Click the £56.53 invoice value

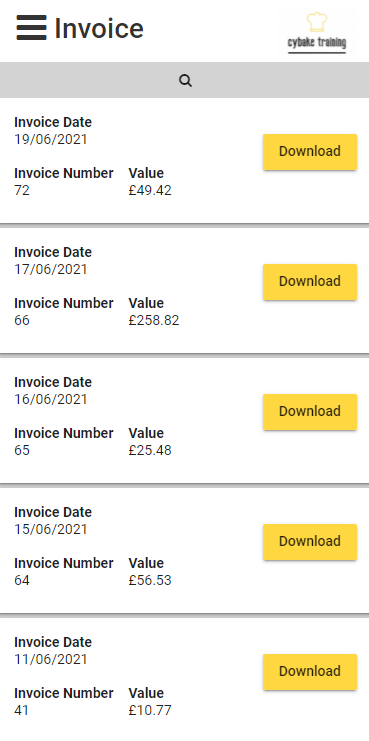150,581
